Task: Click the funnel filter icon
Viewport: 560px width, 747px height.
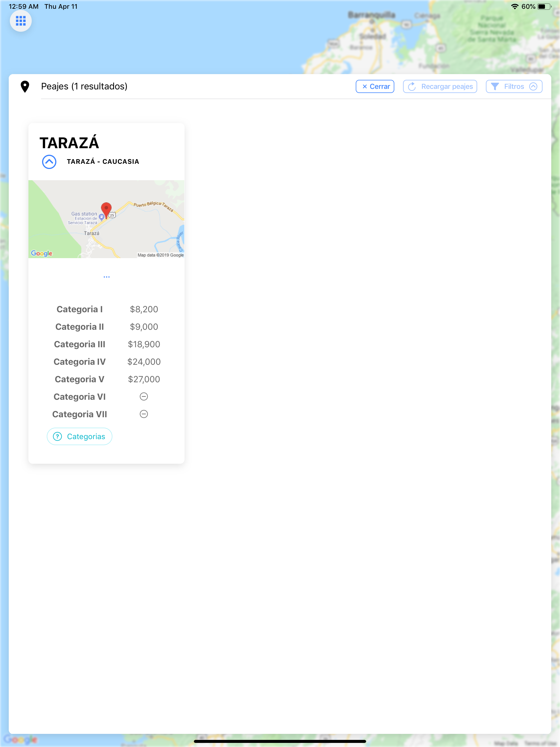Action: tap(494, 86)
